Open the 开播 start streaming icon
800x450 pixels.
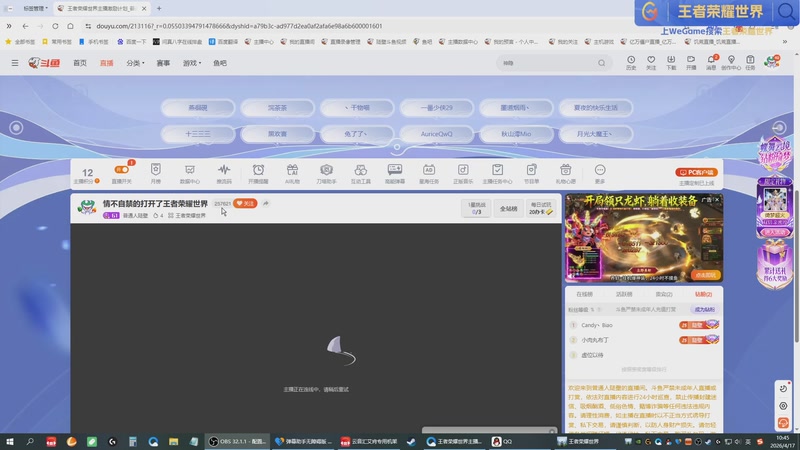click(x=691, y=63)
